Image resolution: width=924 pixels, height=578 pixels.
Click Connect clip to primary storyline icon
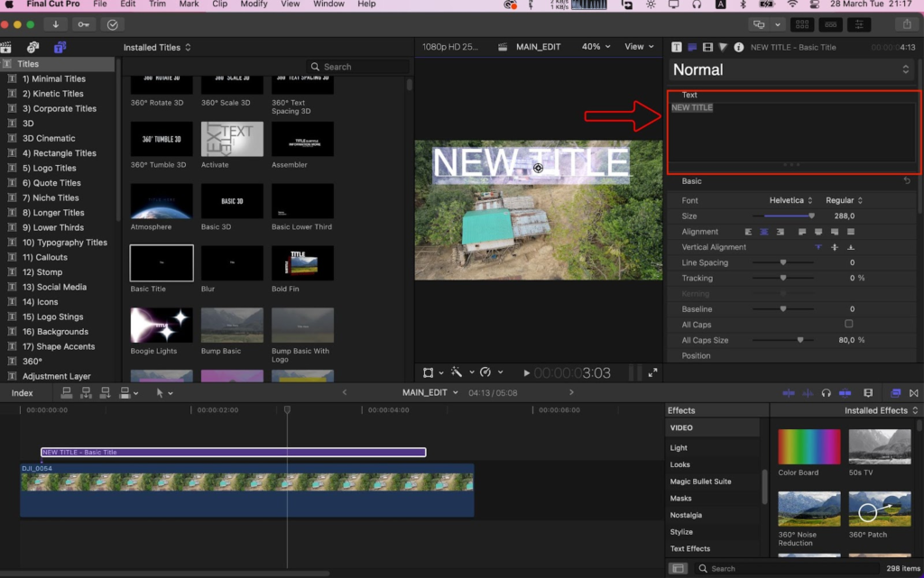[67, 392]
